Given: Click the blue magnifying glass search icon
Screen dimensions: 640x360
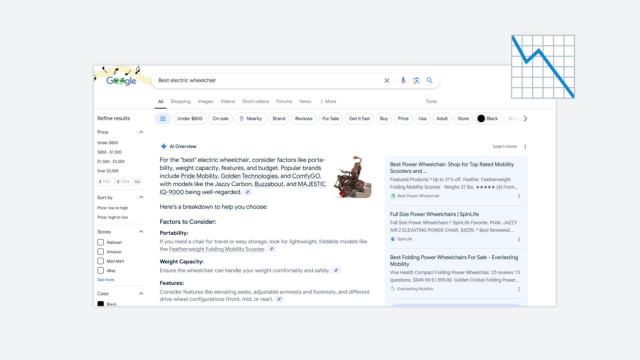Looking at the screenshot, I should coord(429,80).
